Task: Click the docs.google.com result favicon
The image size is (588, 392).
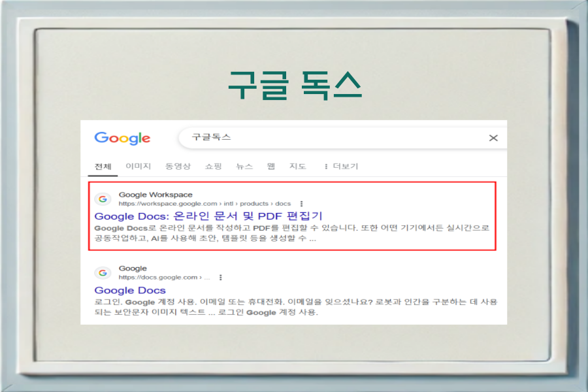Action: click(x=103, y=272)
